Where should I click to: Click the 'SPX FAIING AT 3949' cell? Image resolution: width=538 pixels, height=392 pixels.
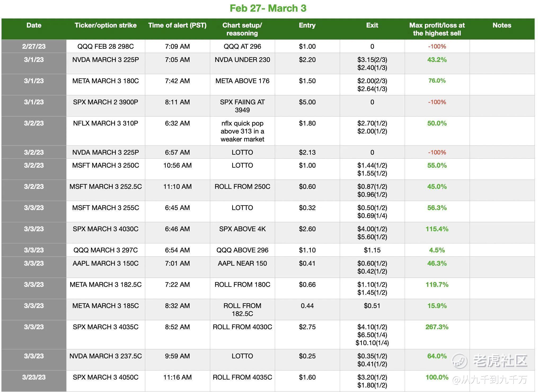coord(242,106)
